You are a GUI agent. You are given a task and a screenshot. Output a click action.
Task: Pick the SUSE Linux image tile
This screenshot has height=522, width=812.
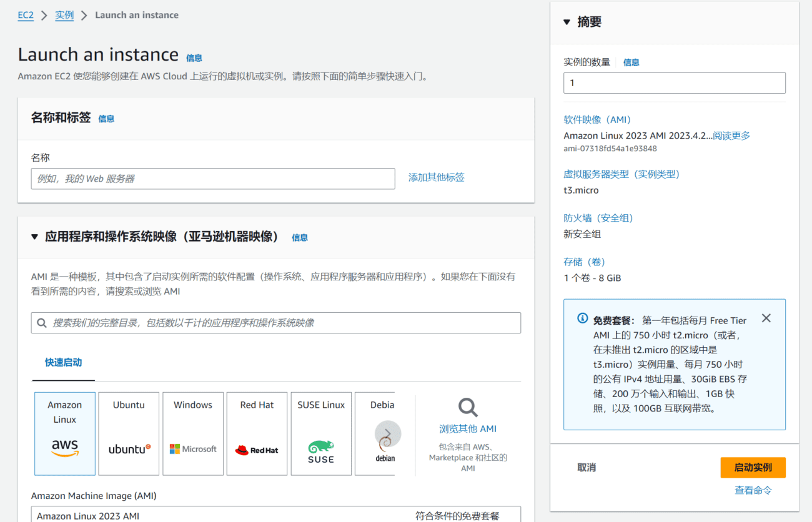coord(320,433)
